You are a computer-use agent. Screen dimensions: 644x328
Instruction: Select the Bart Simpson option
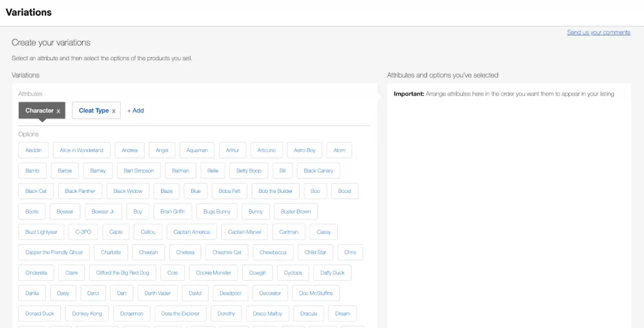(x=139, y=171)
